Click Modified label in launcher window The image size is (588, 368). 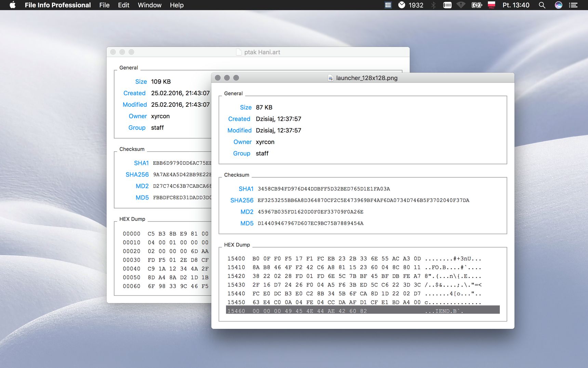(x=240, y=130)
